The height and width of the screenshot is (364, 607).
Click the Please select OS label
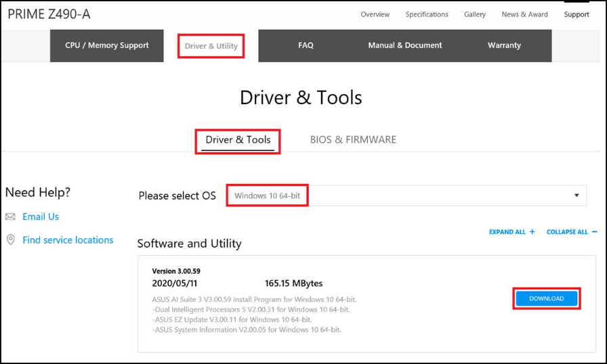click(x=177, y=196)
